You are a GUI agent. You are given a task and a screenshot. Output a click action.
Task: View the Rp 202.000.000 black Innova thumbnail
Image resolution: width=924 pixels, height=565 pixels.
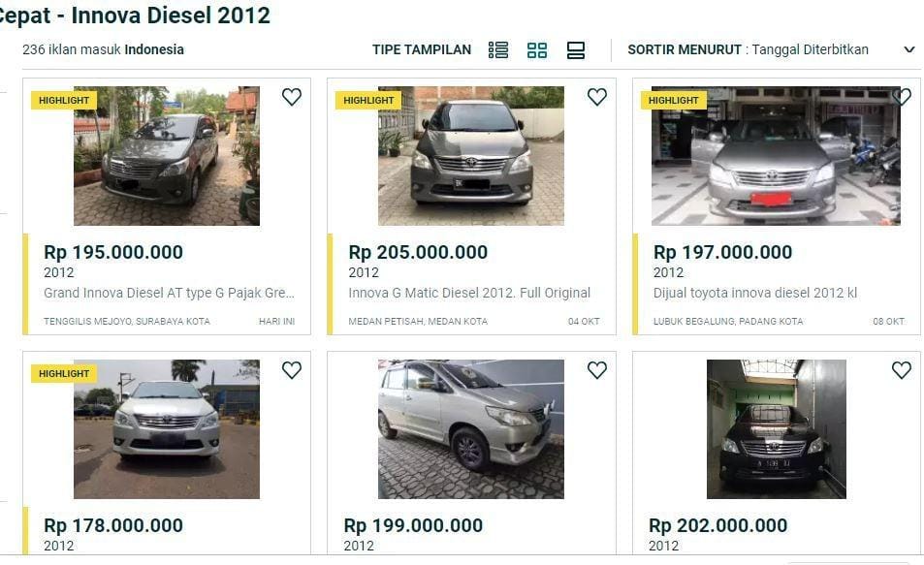pyautogui.click(x=776, y=429)
